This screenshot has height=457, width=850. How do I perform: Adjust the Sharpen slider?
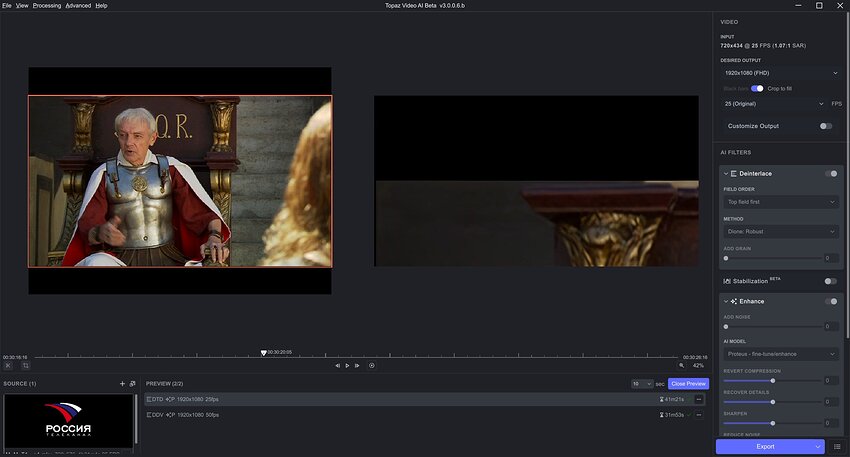point(772,423)
